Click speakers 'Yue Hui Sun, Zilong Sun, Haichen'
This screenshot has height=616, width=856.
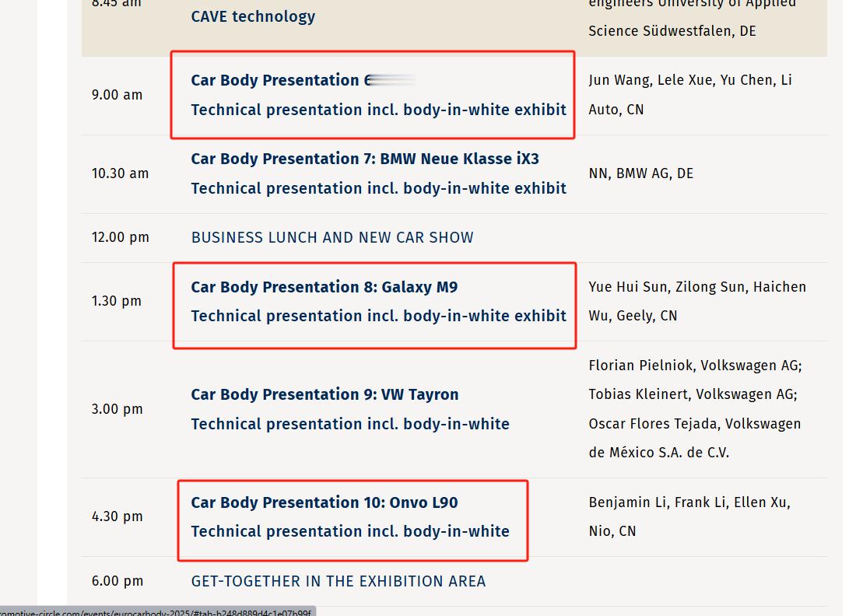[697, 287]
